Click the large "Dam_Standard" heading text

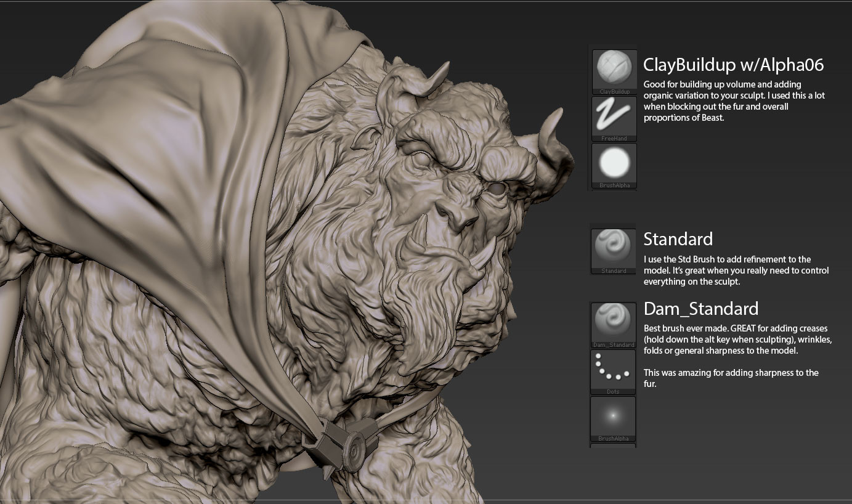tap(700, 309)
